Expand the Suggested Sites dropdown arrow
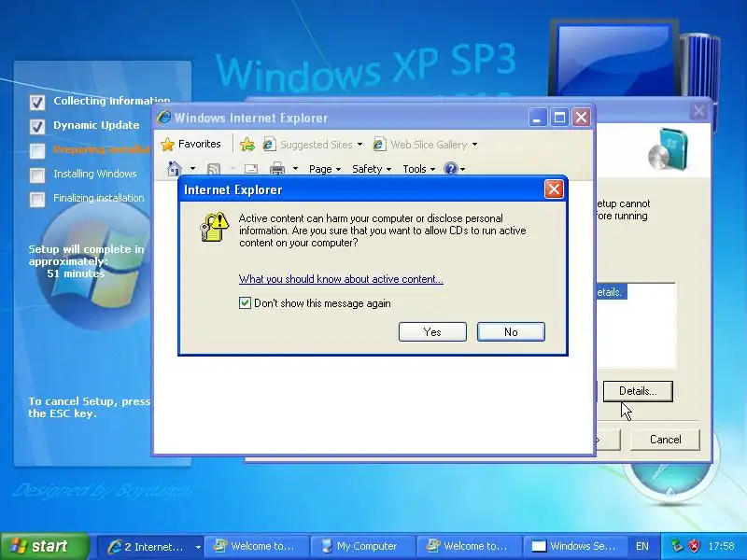The image size is (747, 560). tap(359, 145)
